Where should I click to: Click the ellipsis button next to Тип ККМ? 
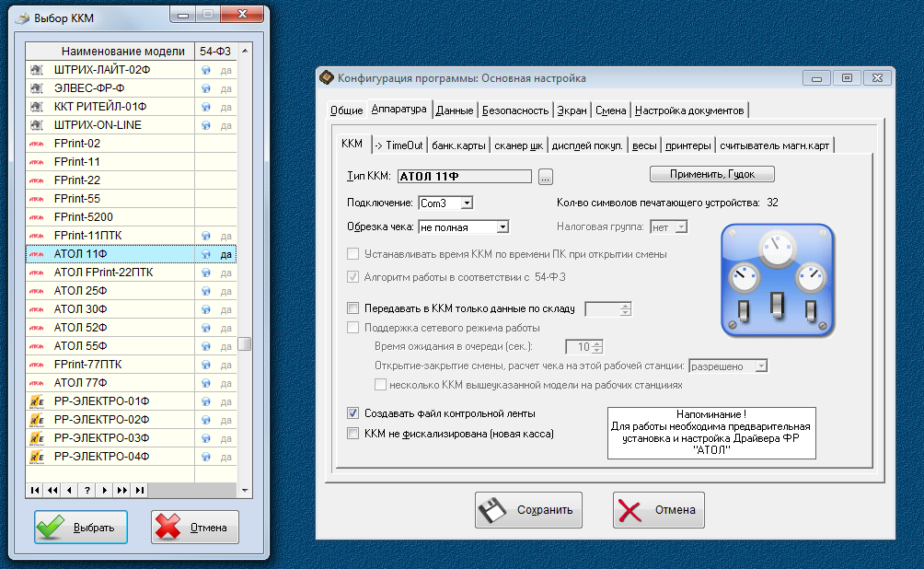(x=546, y=176)
